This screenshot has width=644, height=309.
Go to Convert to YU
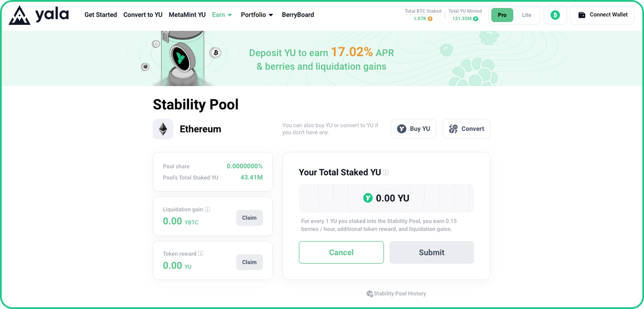[x=143, y=15]
